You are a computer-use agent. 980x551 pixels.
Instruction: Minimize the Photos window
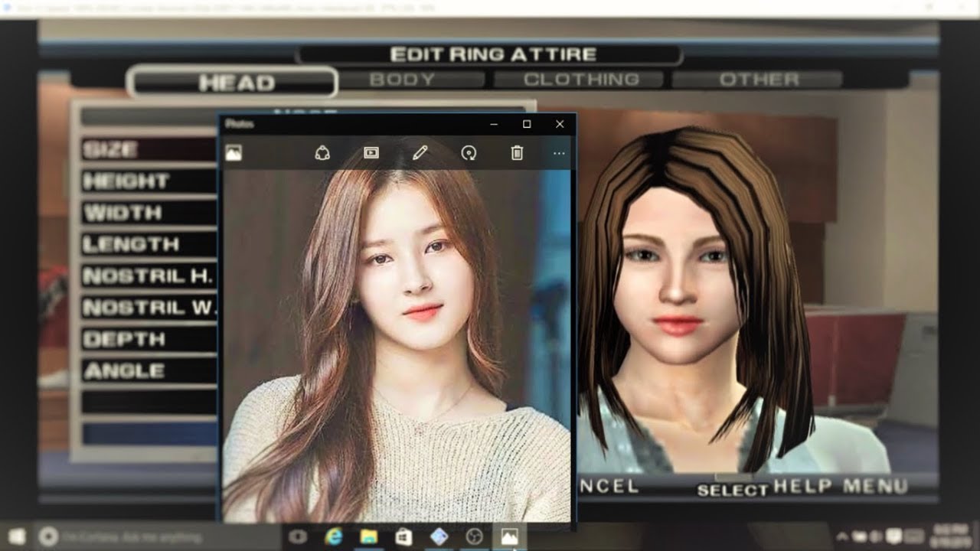pyautogui.click(x=495, y=124)
